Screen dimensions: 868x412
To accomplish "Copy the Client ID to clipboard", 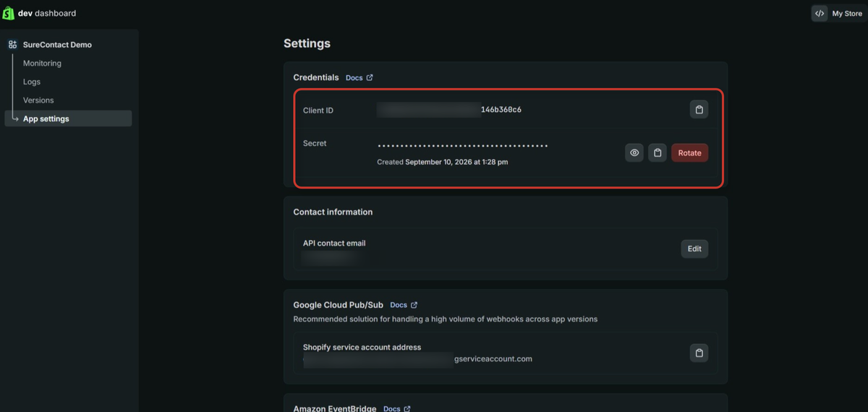I will point(699,110).
